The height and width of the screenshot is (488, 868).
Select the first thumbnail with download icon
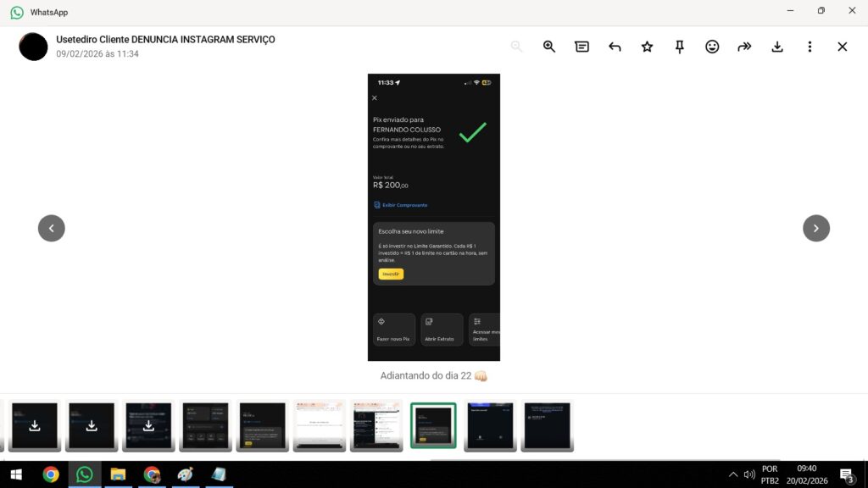(34, 426)
